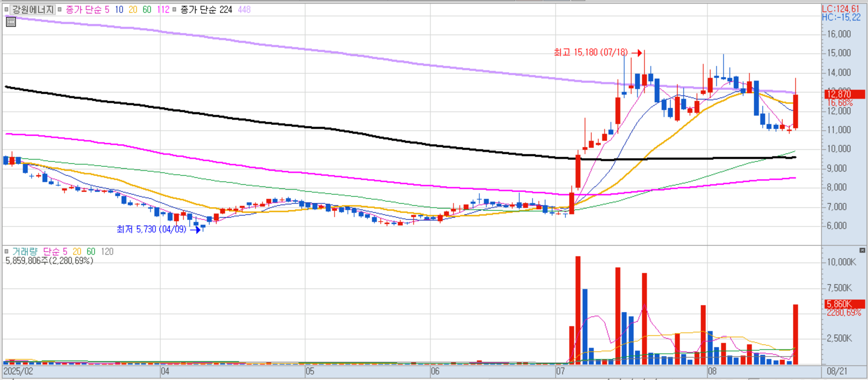The width and height of the screenshot is (868, 380).
Task: Toggle the marker before black 종가 단순 224
Action: 174,9
